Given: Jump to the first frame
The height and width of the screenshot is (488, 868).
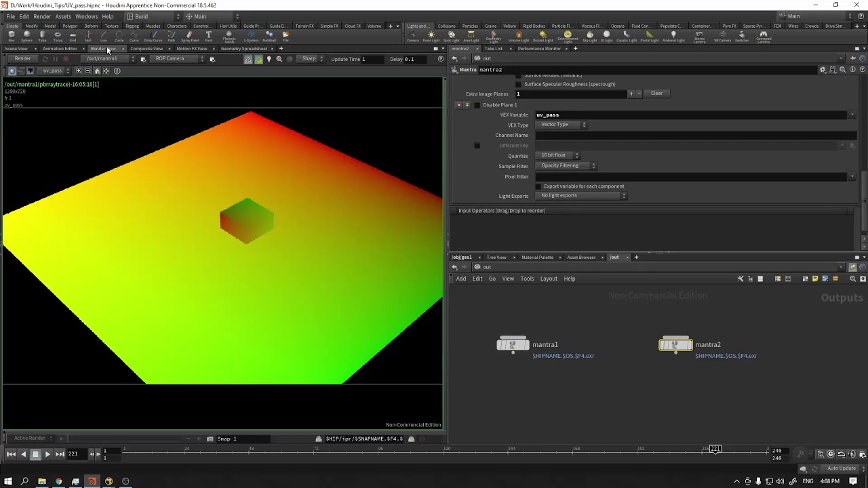Looking at the screenshot, I should [x=11, y=454].
